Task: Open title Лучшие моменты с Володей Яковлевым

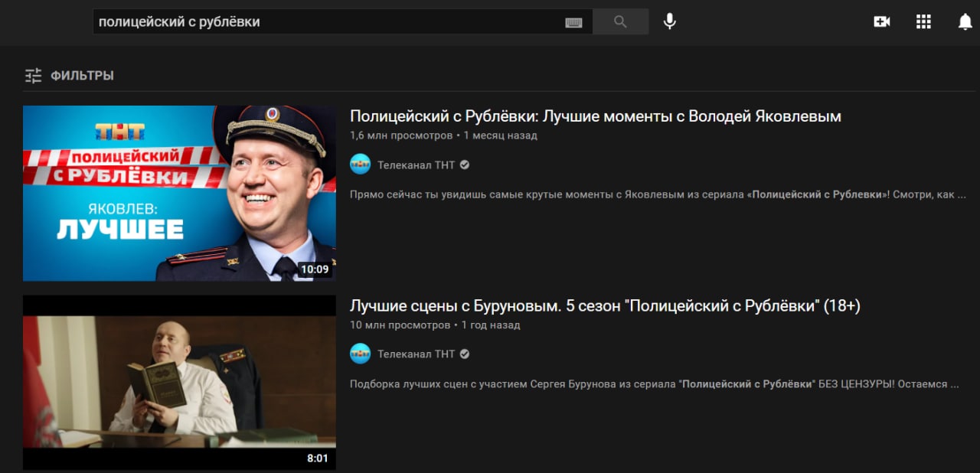Action: 596,116
